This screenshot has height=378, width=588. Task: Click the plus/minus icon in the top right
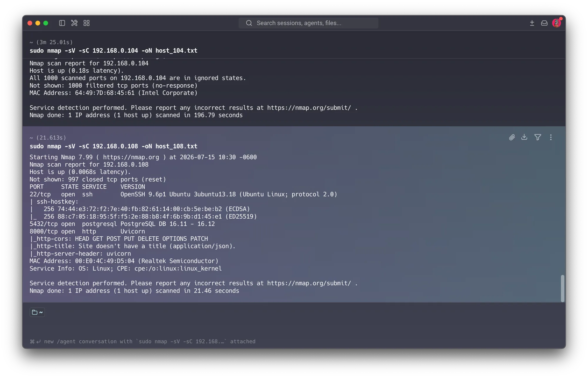click(532, 23)
